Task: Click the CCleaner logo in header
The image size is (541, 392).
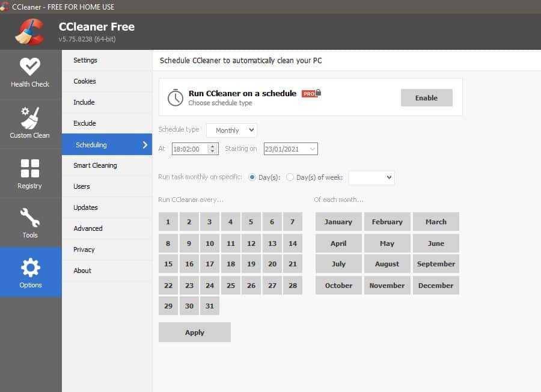Action: coord(29,32)
